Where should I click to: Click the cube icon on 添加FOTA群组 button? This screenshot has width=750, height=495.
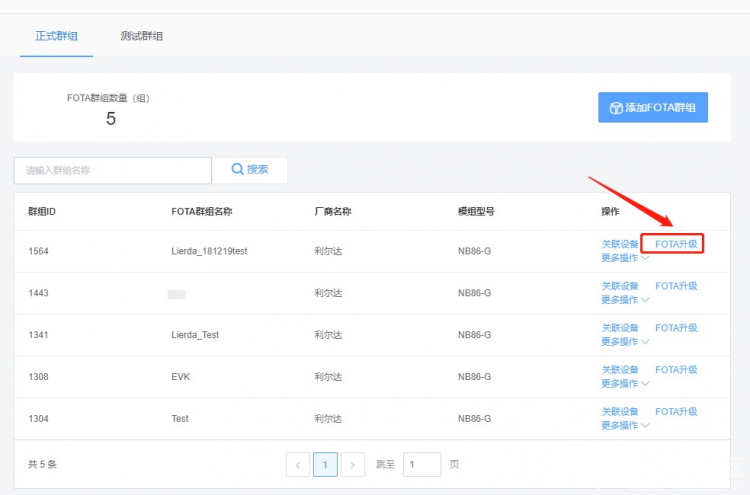(616, 108)
